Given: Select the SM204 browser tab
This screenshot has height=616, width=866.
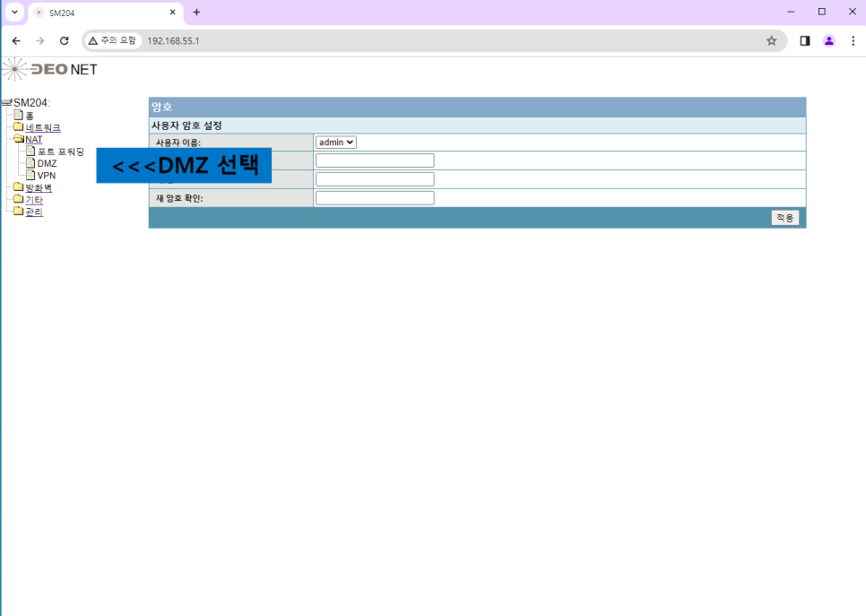Looking at the screenshot, I should pos(105,13).
